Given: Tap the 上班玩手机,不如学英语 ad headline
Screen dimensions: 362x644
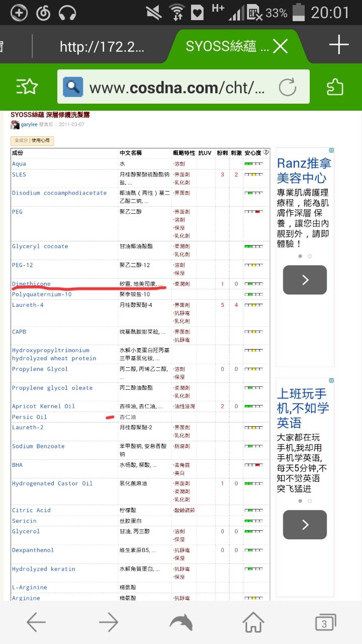Looking at the screenshot, I should coord(303,408).
